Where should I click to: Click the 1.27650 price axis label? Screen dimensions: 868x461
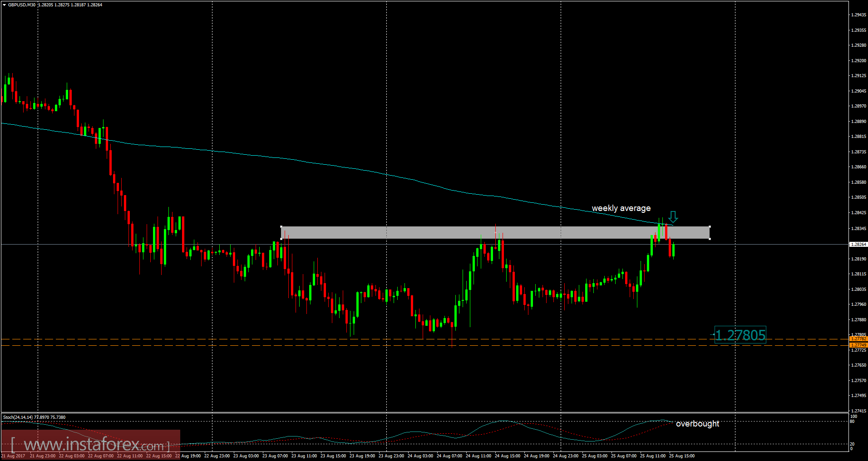pos(858,365)
